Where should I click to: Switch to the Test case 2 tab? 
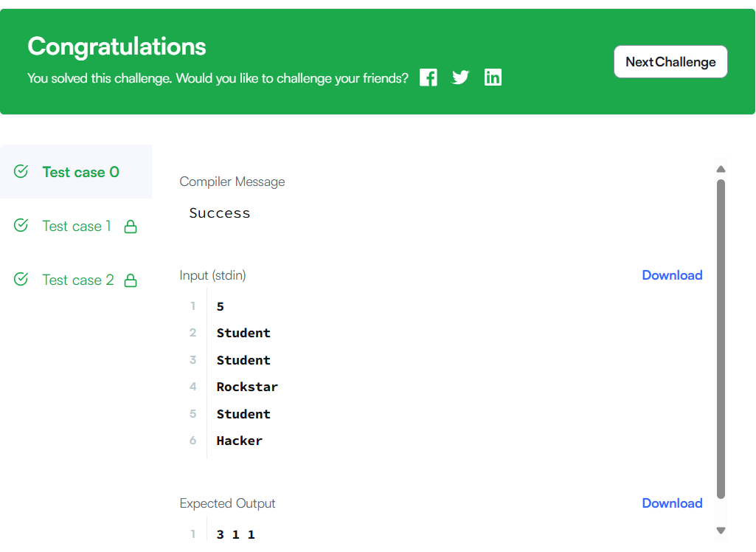[x=76, y=280]
